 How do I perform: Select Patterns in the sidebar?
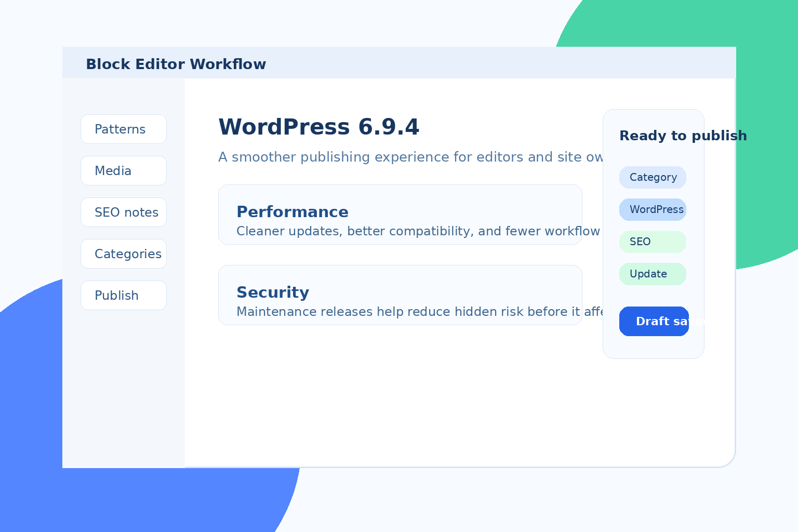point(123,129)
